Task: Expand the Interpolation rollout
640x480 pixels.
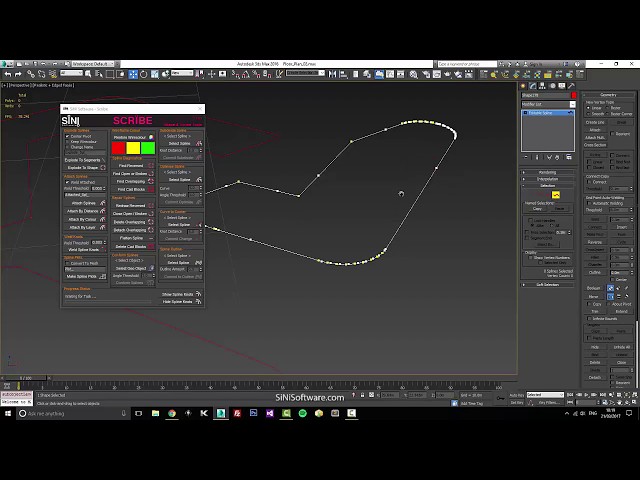Action: pyautogui.click(x=547, y=179)
